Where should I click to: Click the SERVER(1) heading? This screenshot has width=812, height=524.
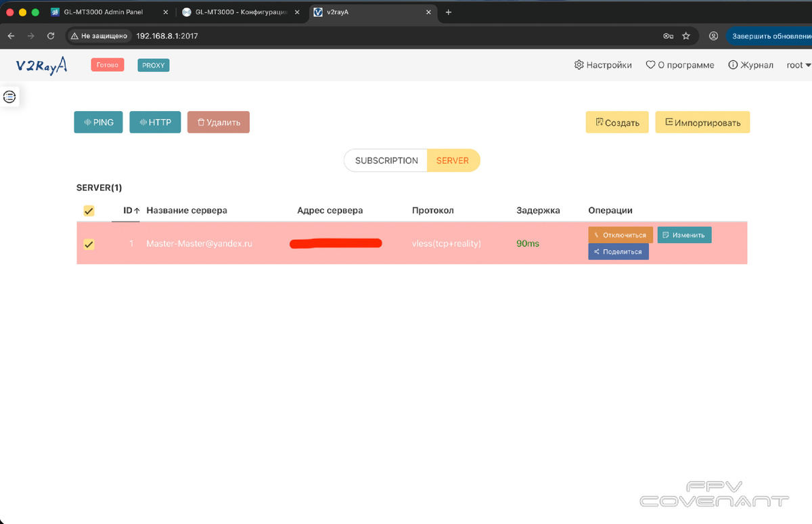99,188
